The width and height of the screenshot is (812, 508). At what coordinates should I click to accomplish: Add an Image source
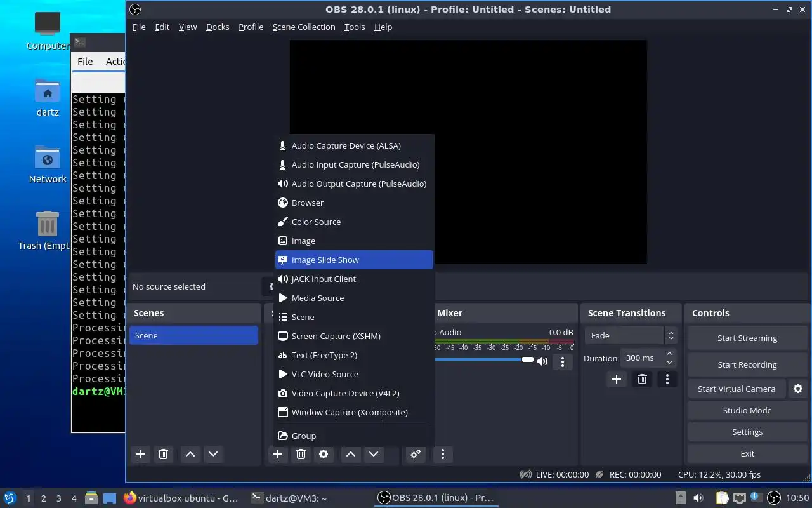pos(354,241)
